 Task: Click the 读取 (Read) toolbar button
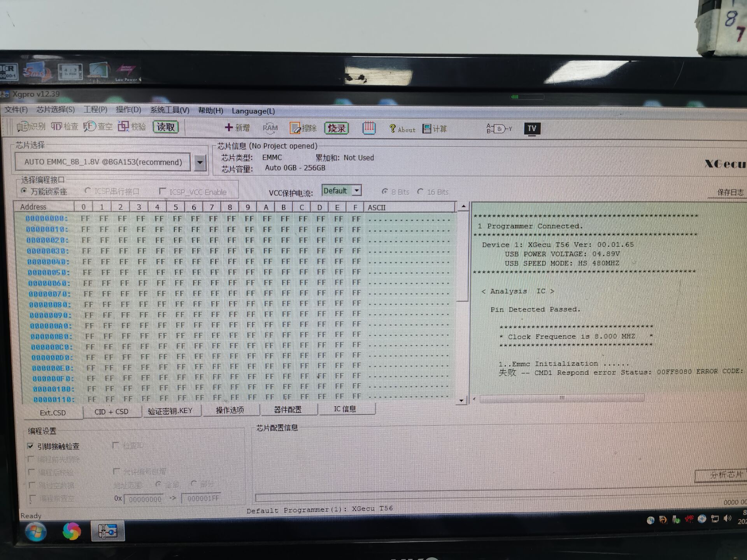tap(166, 127)
